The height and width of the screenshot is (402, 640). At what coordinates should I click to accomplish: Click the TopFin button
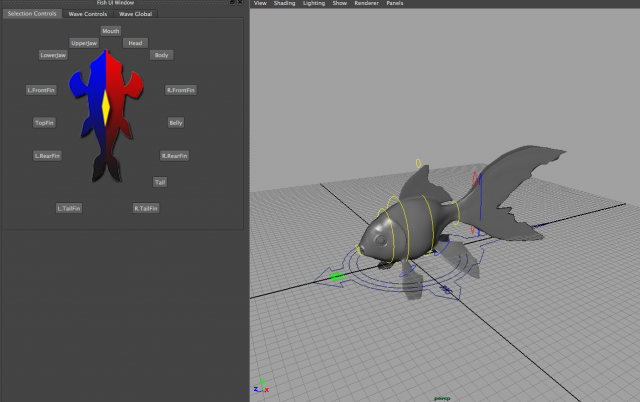44,123
